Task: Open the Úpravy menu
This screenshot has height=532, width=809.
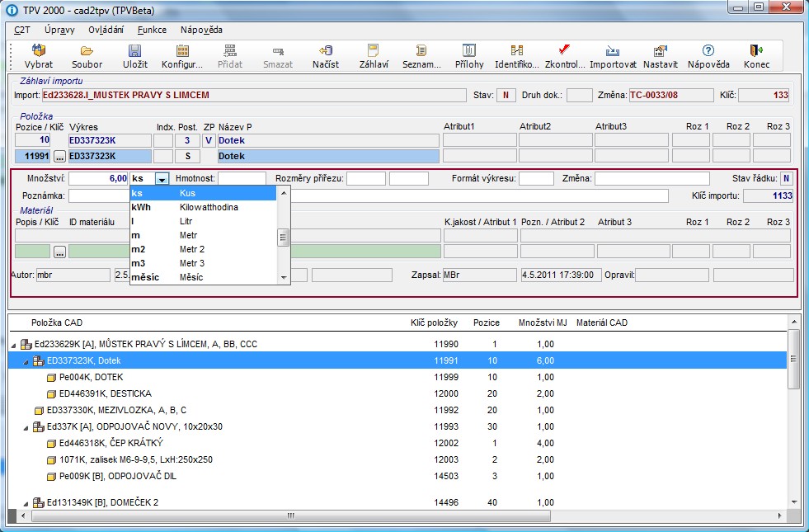Action: coord(59,30)
